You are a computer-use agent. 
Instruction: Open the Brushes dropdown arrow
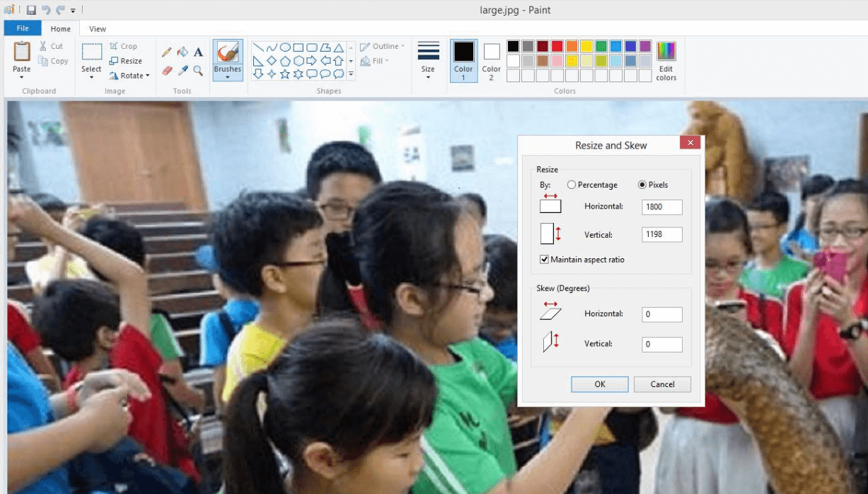pos(228,77)
